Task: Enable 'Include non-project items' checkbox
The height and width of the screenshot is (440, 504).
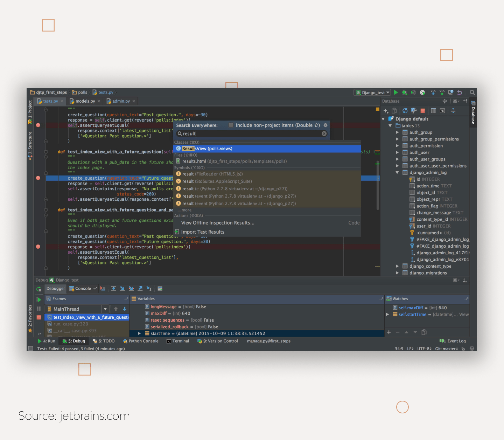Action: click(x=231, y=125)
